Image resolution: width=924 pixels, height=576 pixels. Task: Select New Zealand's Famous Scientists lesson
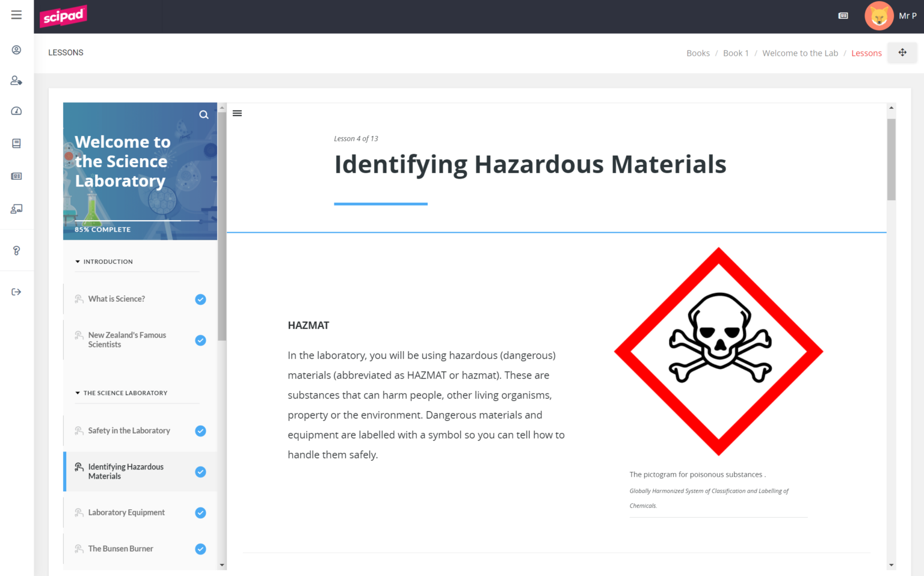[x=127, y=340]
